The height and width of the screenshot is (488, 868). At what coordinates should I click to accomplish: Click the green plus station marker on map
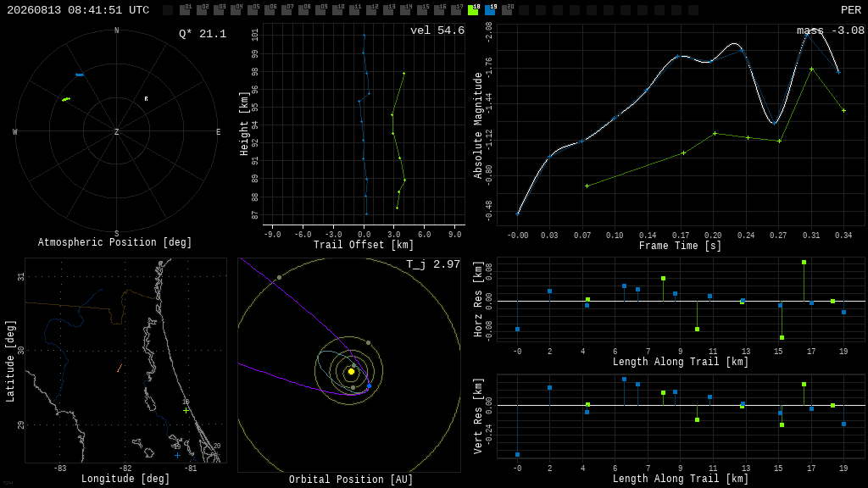[186, 411]
